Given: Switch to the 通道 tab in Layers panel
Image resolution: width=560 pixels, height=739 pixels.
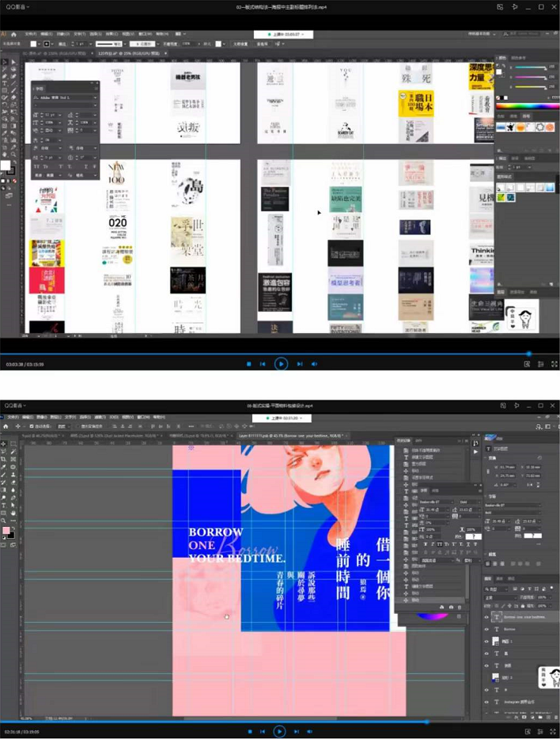Looking at the screenshot, I should (x=499, y=578).
